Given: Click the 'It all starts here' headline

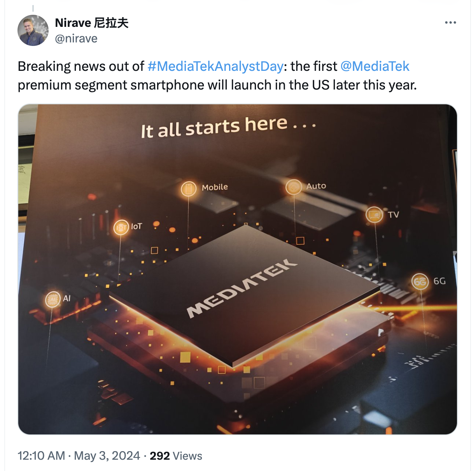Looking at the screenshot, I should coord(228,127).
